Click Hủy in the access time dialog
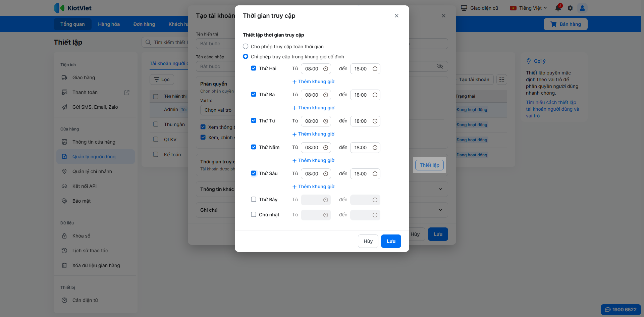The height and width of the screenshot is (317, 644). click(368, 241)
